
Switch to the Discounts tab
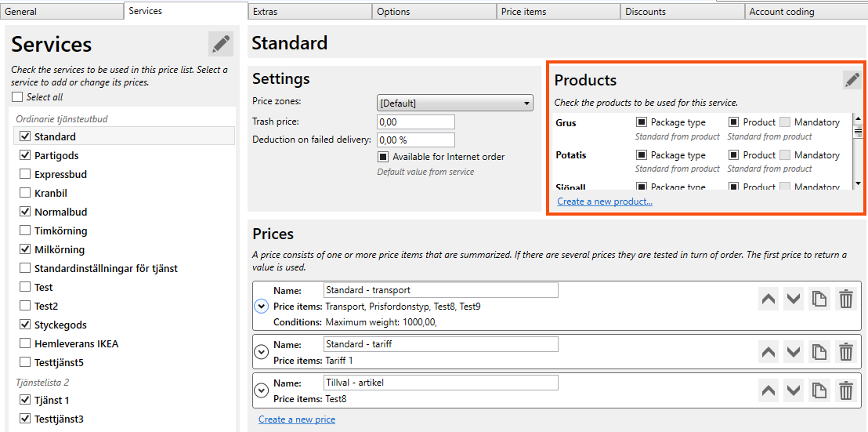pos(682,12)
